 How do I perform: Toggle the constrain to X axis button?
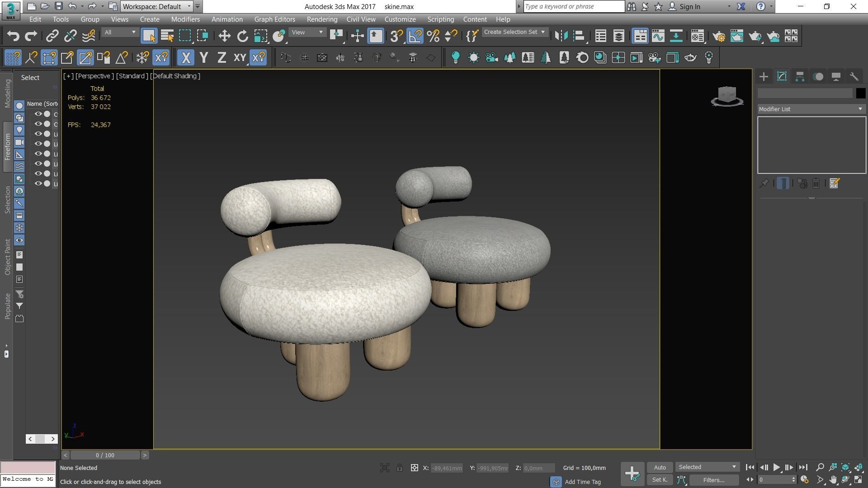[x=186, y=58]
